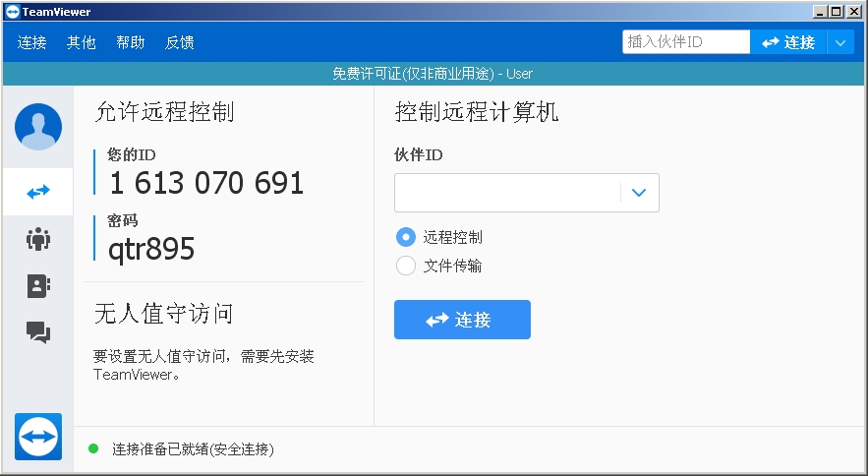
Task: Open the Computers & Contacts sidebar icon
Action: (37, 286)
